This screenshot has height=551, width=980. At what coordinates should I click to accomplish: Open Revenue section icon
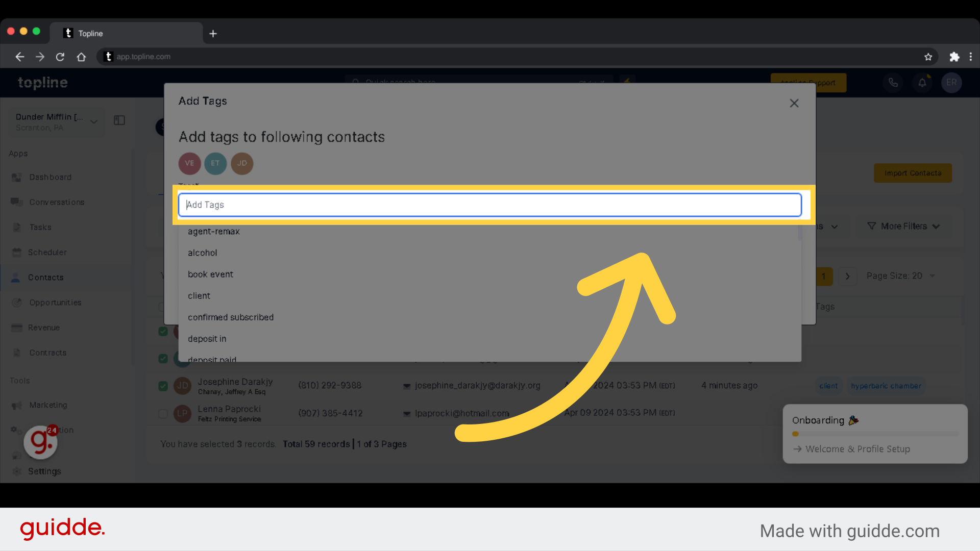tap(17, 327)
